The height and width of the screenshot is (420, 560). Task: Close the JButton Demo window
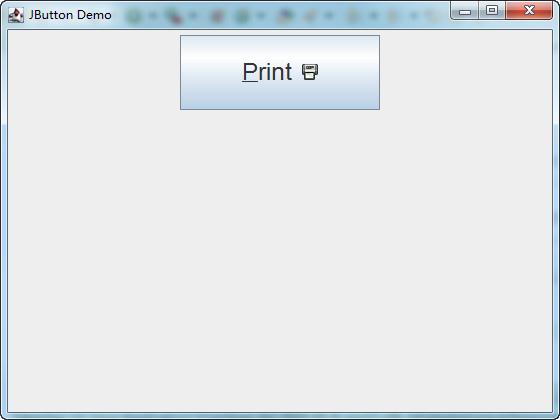529,10
